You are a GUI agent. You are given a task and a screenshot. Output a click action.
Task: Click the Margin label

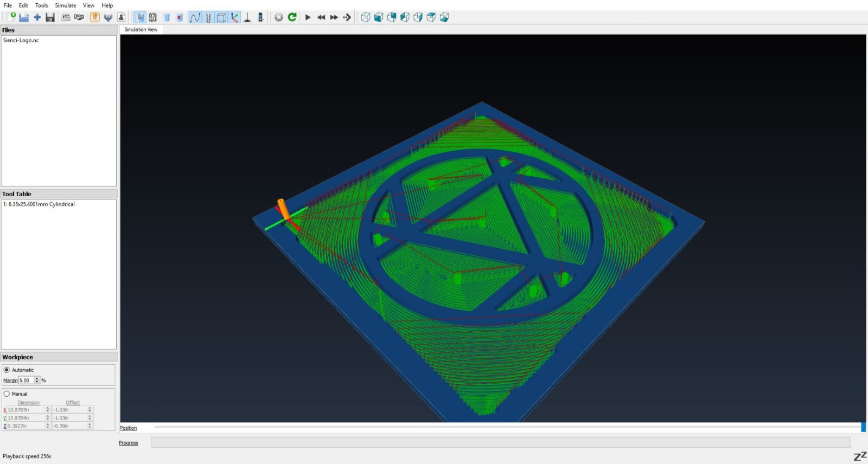tap(10, 381)
